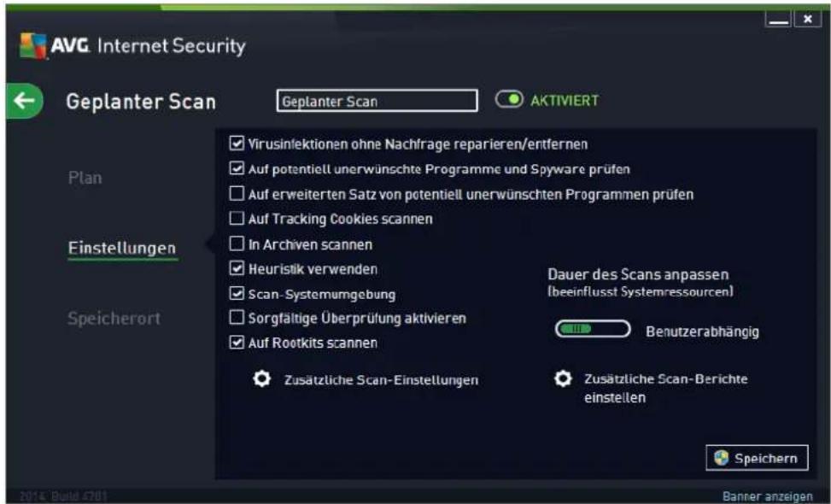
Task: Disable Heuristik verwenden checkbox
Action: tap(237, 268)
